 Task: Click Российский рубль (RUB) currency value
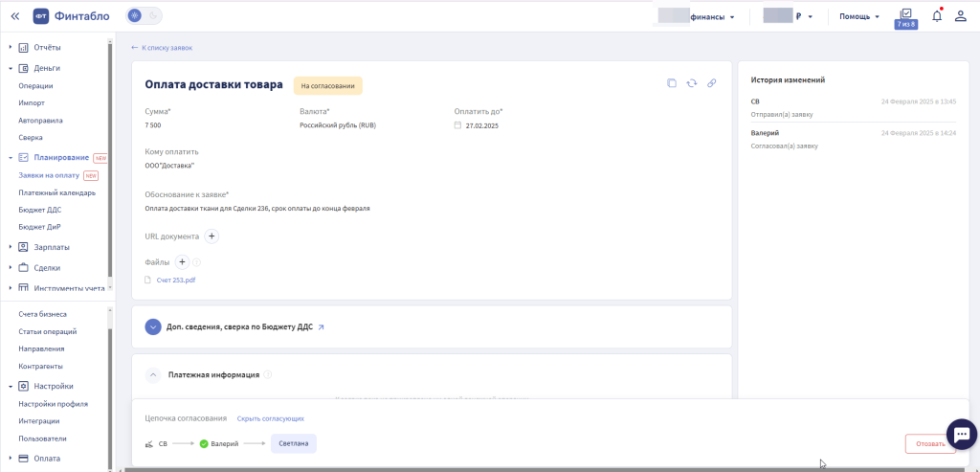(338, 125)
